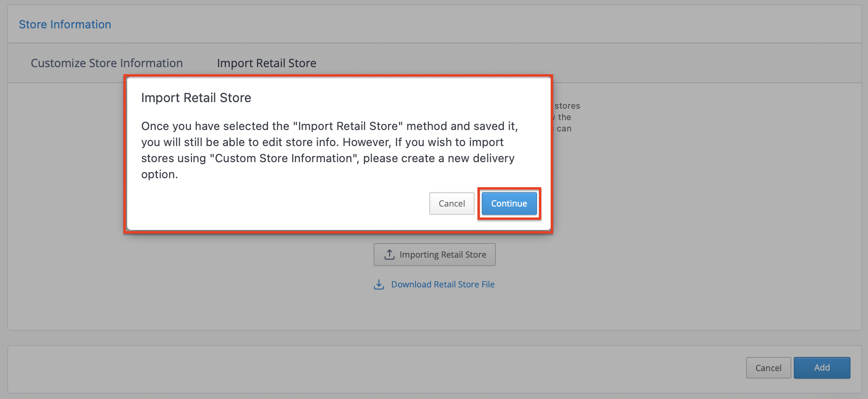Viewport: 868px width, 399px height.
Task: Dismiss the Import Retail Store dialog via Cancel
Action: point(451,203)
